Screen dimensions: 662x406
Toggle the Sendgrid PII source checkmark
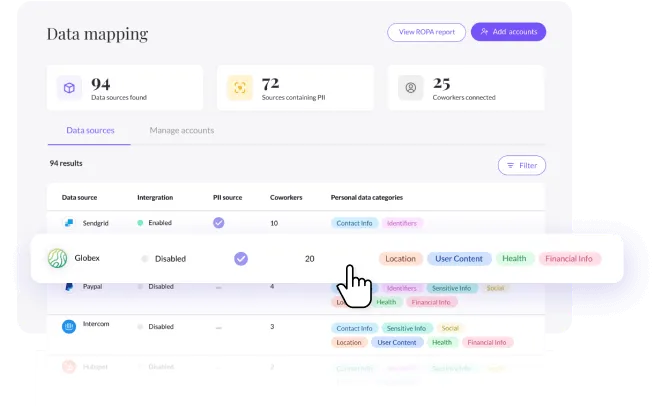[218, 223]
